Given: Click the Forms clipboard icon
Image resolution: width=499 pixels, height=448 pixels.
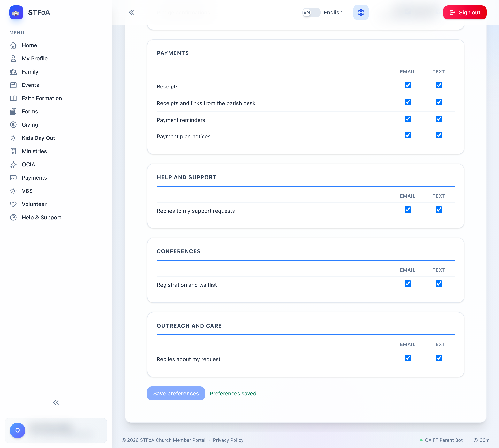Looking at the screenshot, I should (x=13, y=111).
